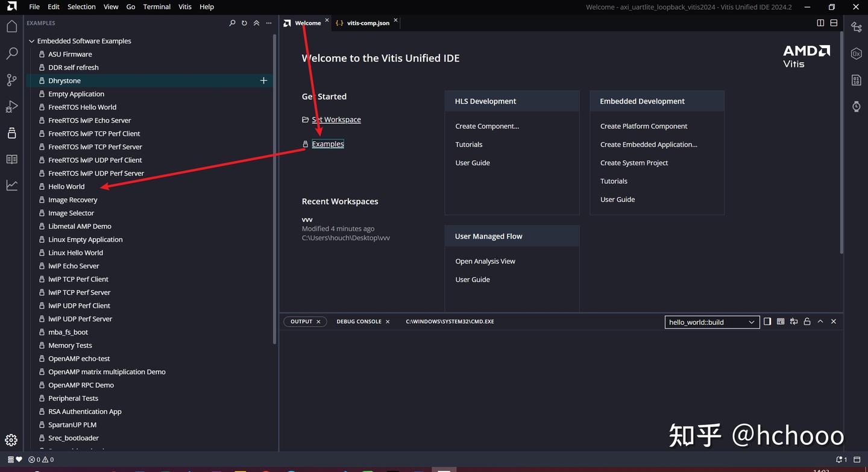Image resolution: width=868 pixels, height=472 pixels.
Task: Collapse all in Examples panel
Action: pyautogui.click(x=256, y=23)
